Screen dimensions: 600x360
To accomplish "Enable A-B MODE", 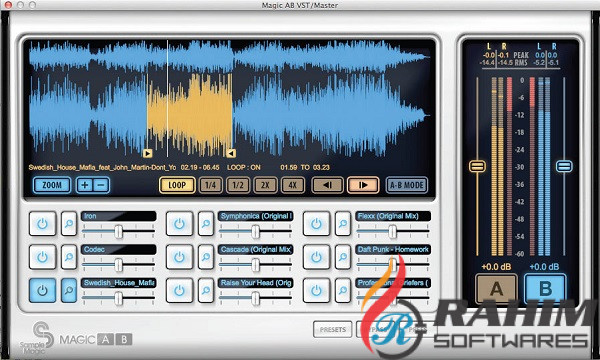I will pyautogui.click(x=407, y=185).
